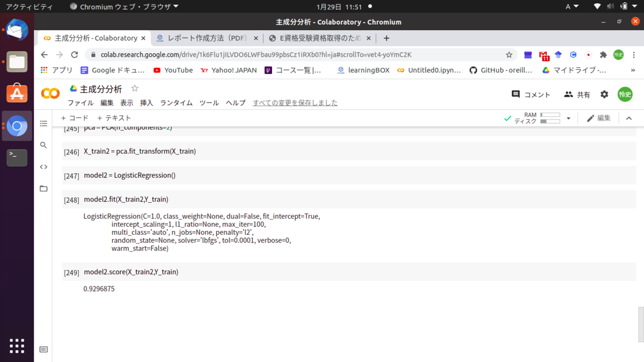Image resolution: width=644 pixels, height=362 pixels.
Task: Open the YouTube bookmark
Action: coord(173,70)
